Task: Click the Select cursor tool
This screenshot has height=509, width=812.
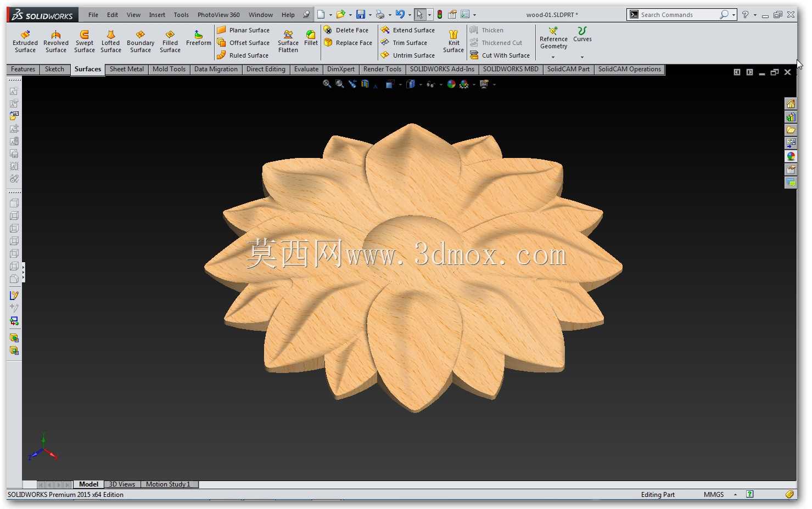Action: (420, 15)
